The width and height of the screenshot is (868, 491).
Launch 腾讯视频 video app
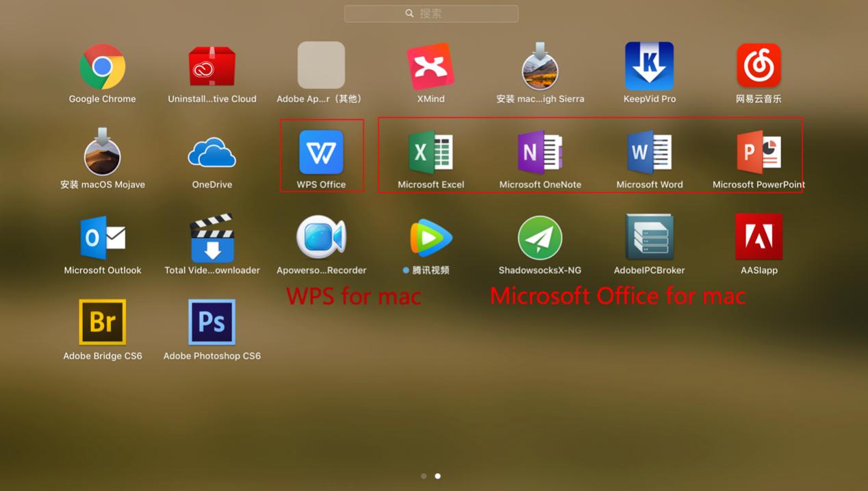431,237
